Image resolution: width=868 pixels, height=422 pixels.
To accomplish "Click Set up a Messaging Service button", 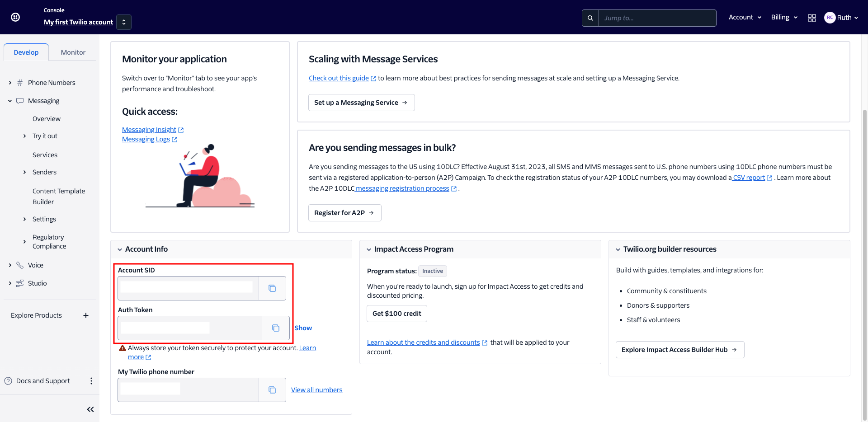I will point(361,103).
